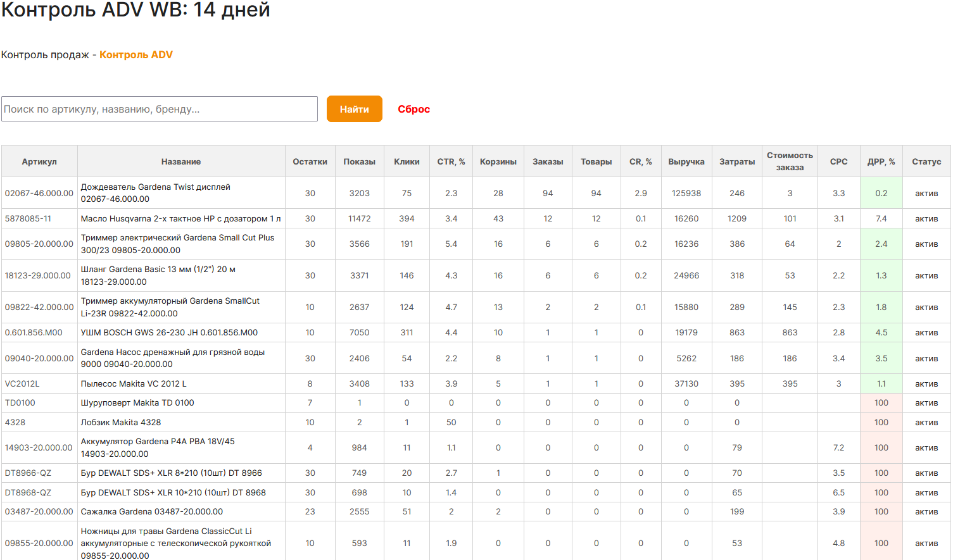Click product name Бур DEWALT SDS+ XLR 8*210

171,473
